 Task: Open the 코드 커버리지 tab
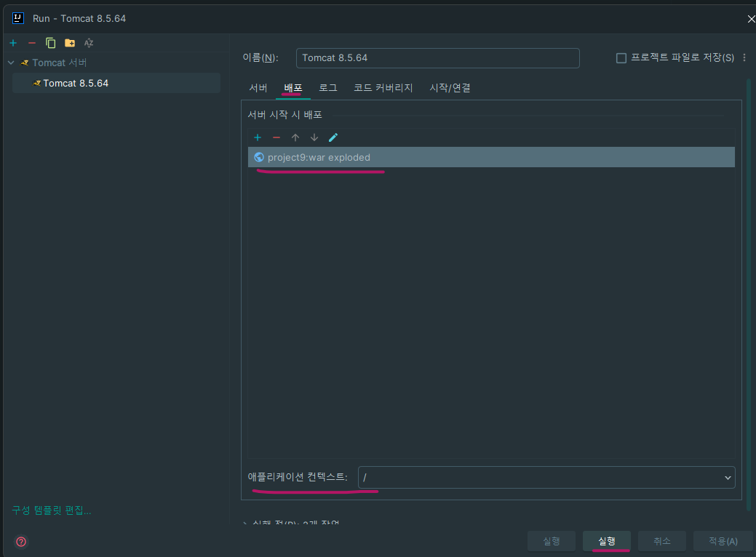383,88
